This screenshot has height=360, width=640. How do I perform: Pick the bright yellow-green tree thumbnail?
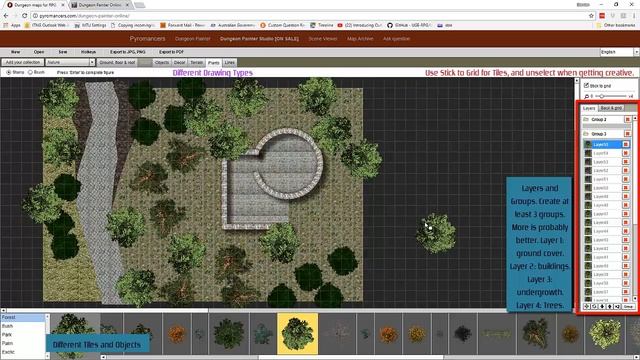click(605, 333)
